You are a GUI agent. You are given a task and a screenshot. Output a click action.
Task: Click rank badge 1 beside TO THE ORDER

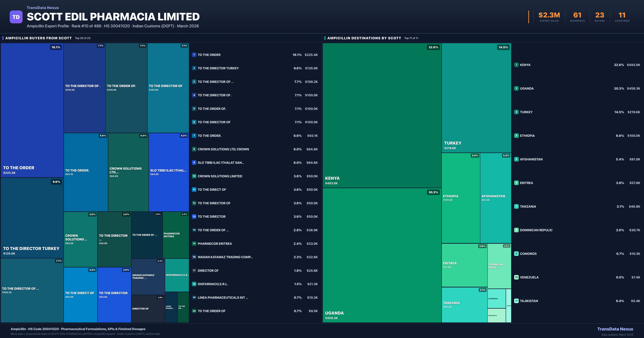pos(194,55)
